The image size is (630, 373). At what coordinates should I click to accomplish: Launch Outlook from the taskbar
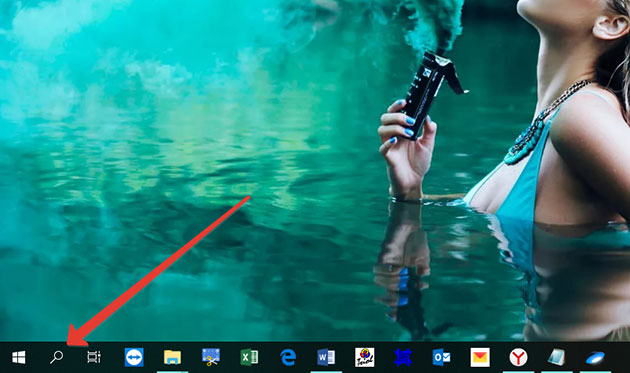441,357
